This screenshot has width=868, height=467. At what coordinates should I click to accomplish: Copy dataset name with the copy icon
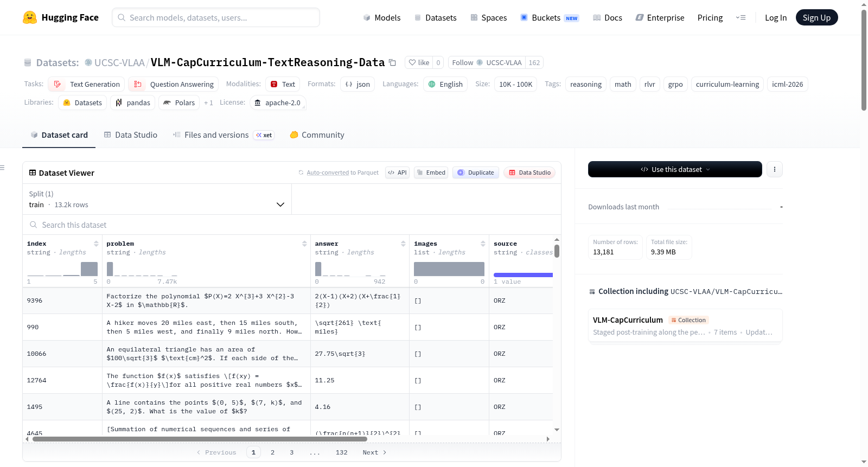pyautogui.click(x=392, y=63)
